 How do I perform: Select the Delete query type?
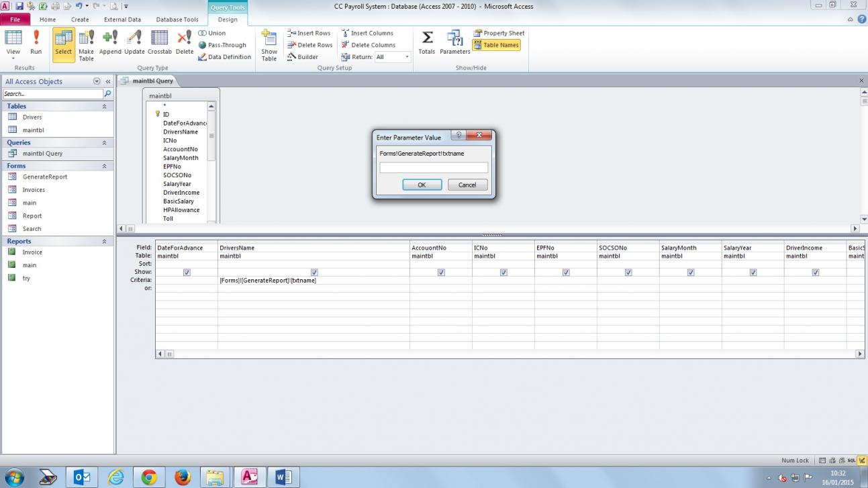185,42
